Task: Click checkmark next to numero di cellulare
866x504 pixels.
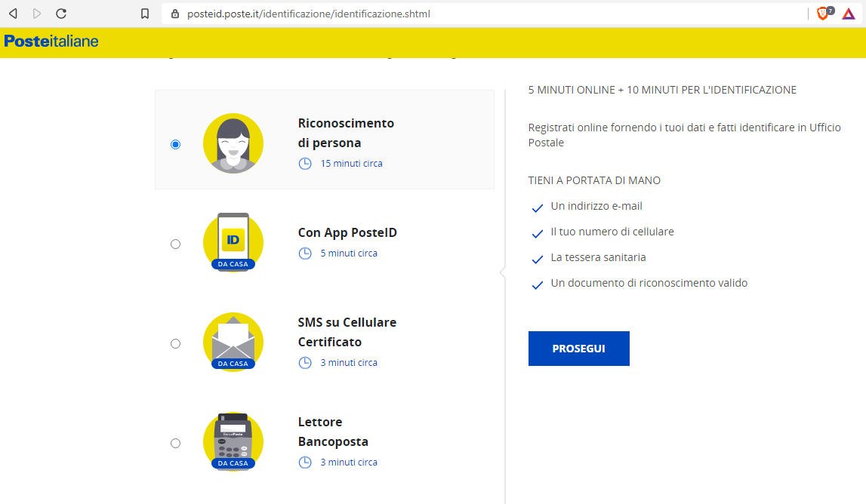Action: tap(538, 234)
